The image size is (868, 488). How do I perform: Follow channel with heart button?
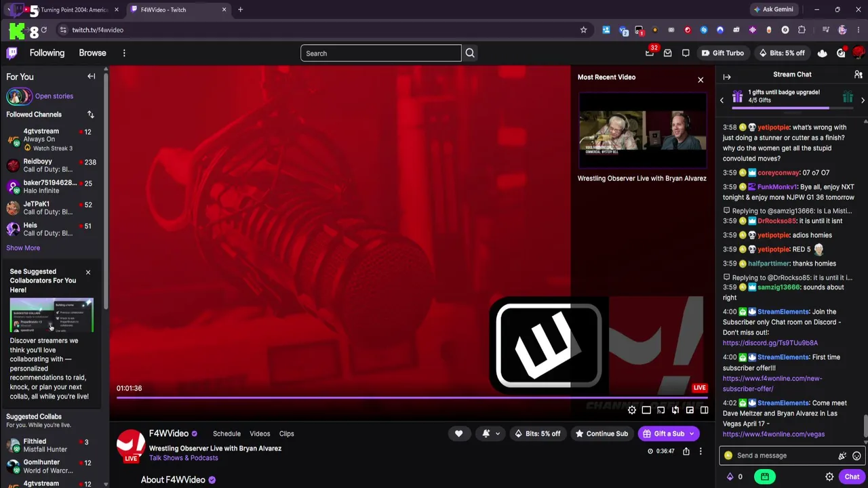[x=459, y=434]
